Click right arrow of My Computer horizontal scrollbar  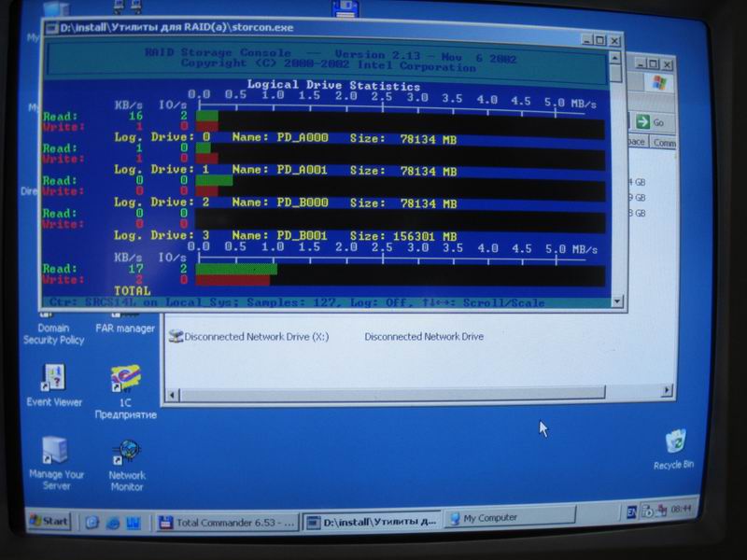click(x=667, y=390)
